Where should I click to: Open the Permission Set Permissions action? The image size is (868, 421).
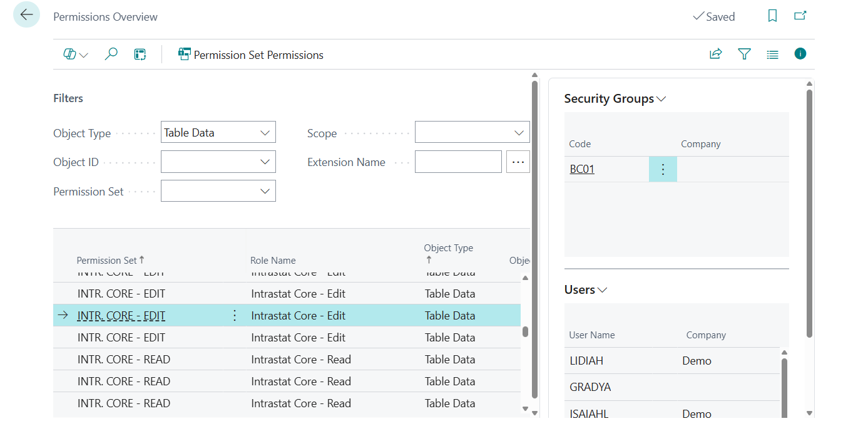point(250,55)
